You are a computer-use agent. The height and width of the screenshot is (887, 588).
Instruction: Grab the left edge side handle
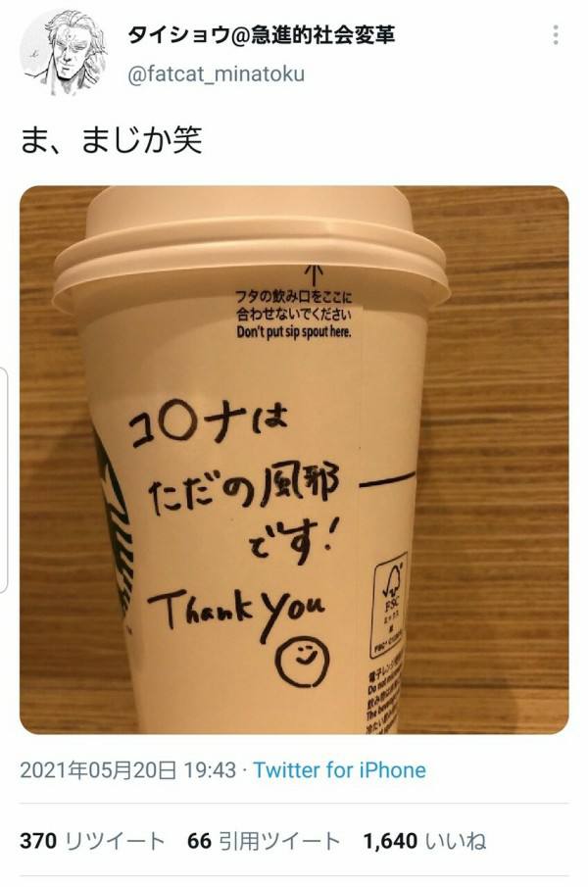pos(3,479)
